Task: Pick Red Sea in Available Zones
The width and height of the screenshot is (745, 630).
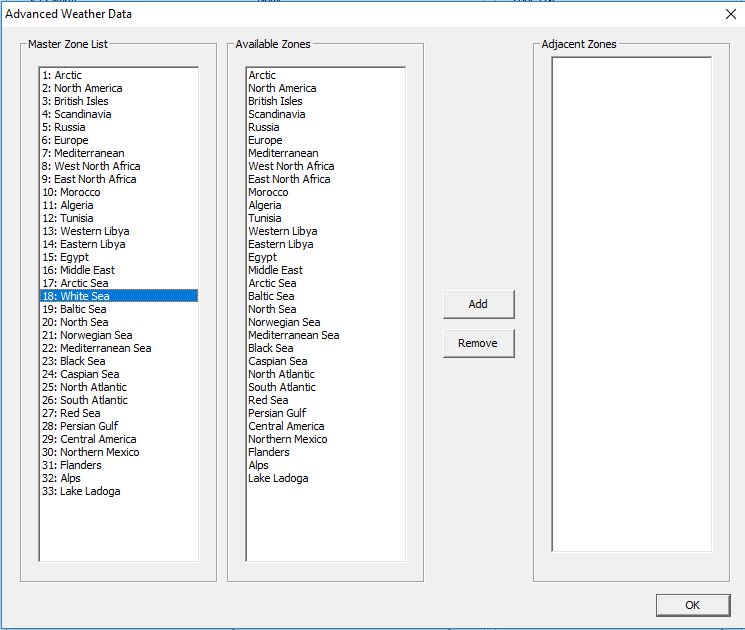Action: [326, 400]
